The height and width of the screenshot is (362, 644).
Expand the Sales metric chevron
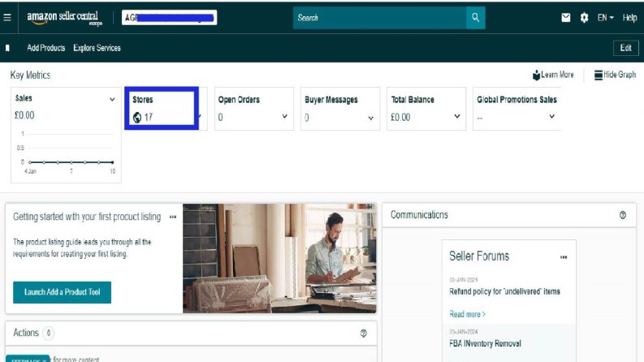112,99
